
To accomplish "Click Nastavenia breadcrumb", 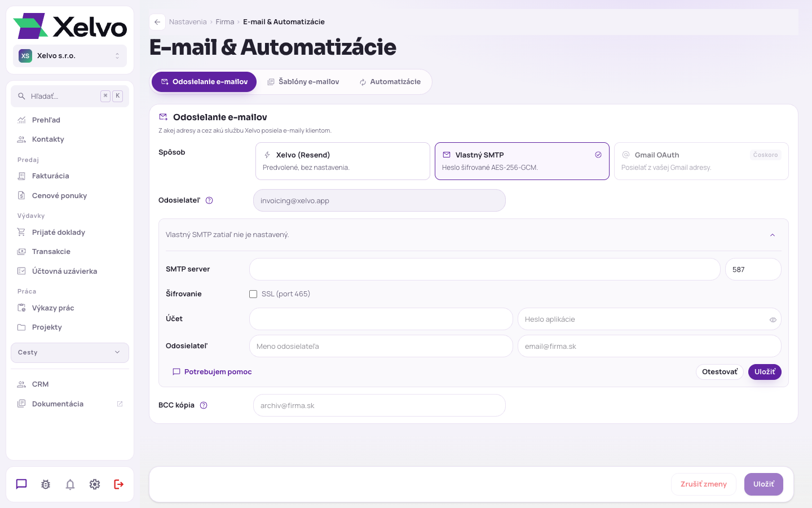I will pyautogui.click(x=188, y=22).
